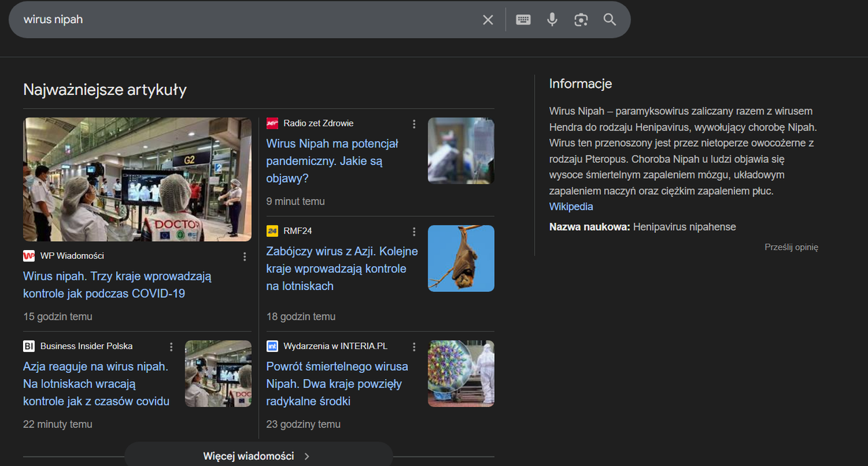Click the 'RMF24' source name text
The image size is (868, 466).
pyautogui.click(x=298, y=231)
